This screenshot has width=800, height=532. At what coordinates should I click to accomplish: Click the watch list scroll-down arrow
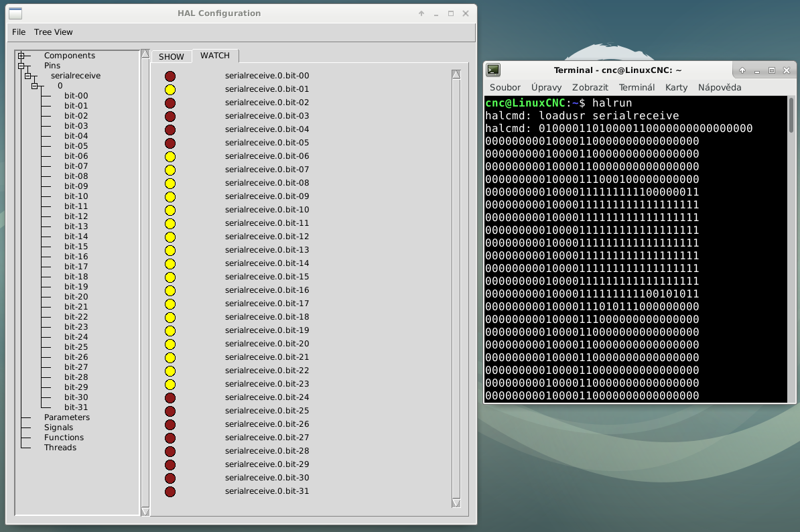[x=456, y=503]
